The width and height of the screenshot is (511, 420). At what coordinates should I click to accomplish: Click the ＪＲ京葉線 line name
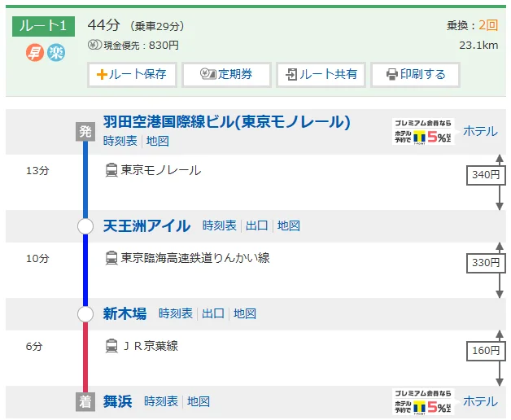tap(150, 346)
